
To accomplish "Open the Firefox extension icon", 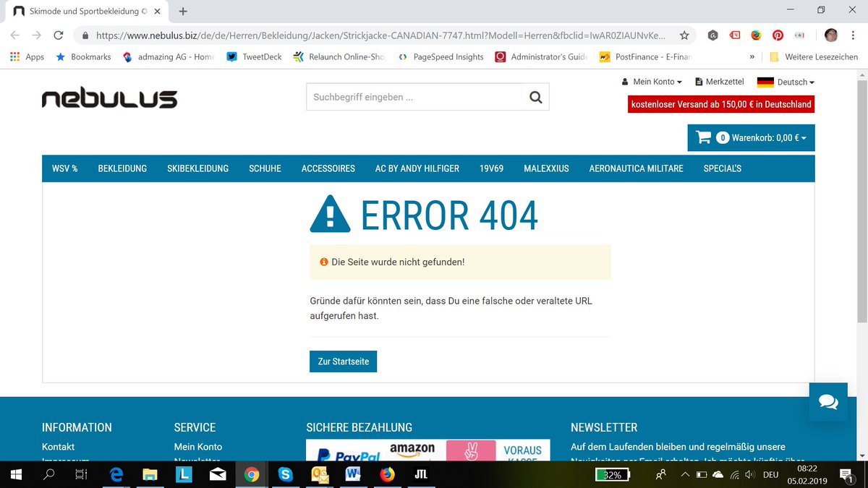I will pyautogui.click(x=756, y=35).
